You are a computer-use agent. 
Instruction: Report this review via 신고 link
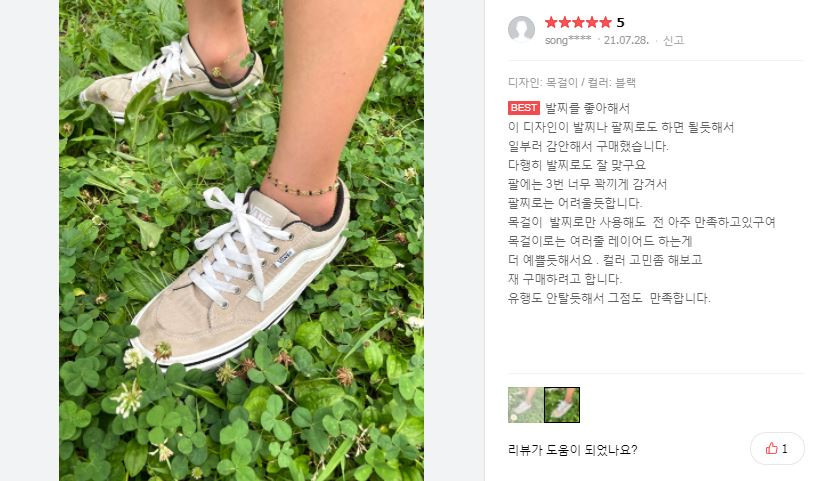[673, 40]
